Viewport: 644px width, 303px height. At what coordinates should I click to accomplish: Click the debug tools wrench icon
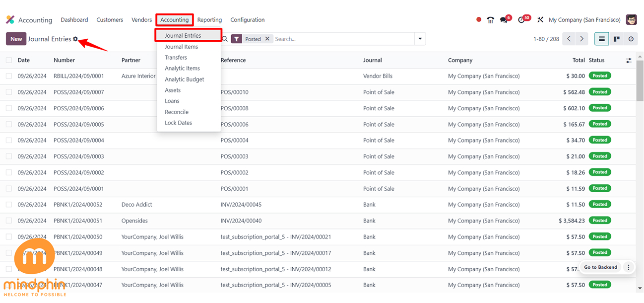point(540,20)
